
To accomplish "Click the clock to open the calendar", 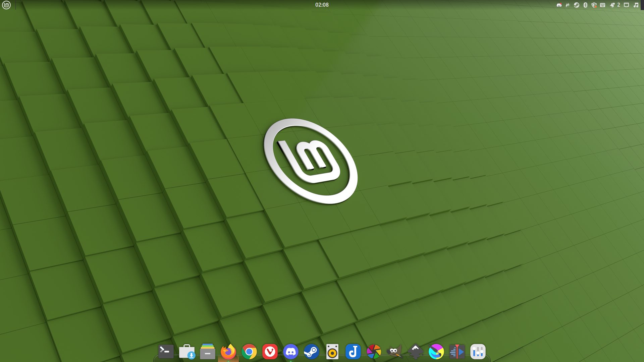I will click(322, 5).
